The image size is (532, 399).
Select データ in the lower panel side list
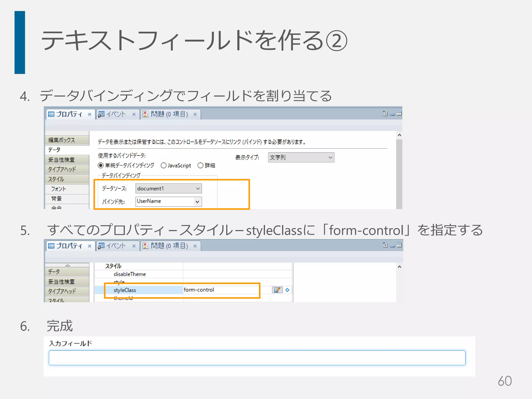tap(67, 272)
